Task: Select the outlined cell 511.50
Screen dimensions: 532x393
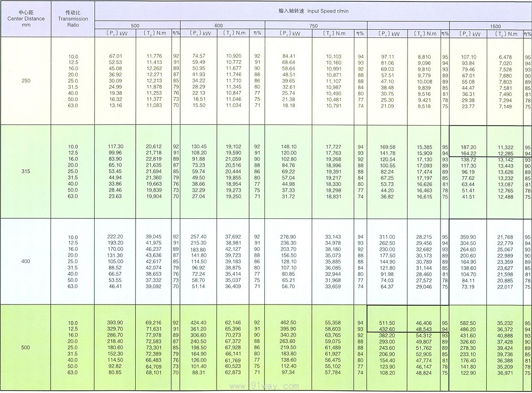Action: point(387,323)
